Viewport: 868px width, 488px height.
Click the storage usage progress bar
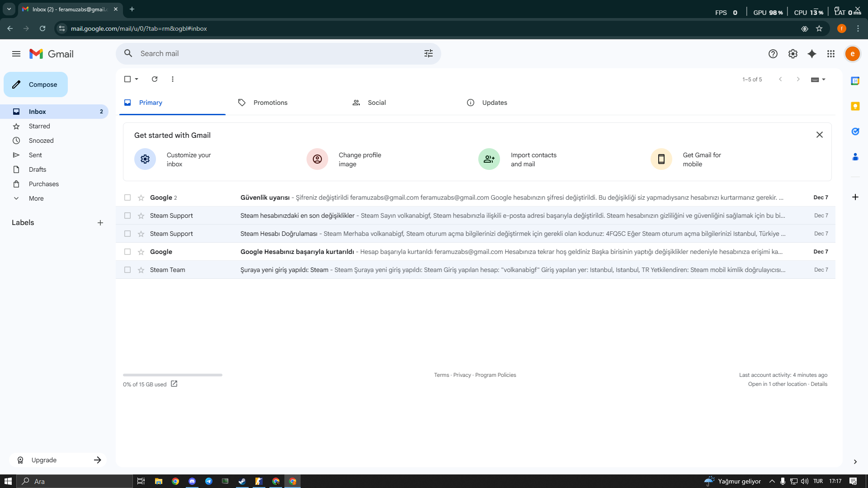pyautogui.click(x=173, y=375)
